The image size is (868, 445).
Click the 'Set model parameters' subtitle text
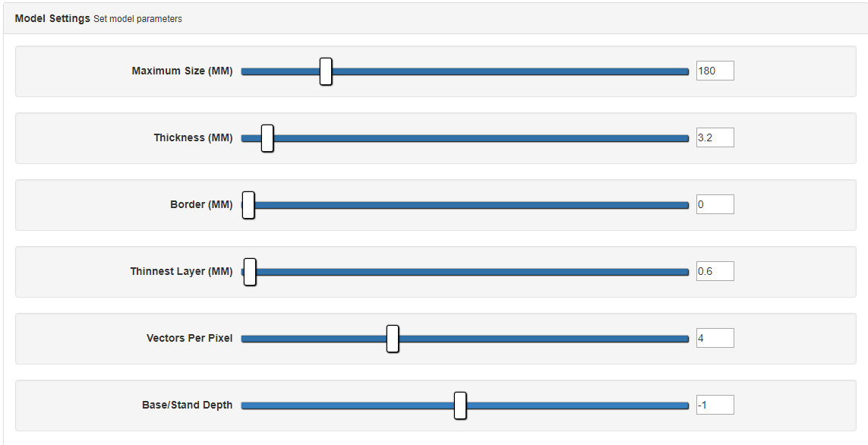point(137,19)
